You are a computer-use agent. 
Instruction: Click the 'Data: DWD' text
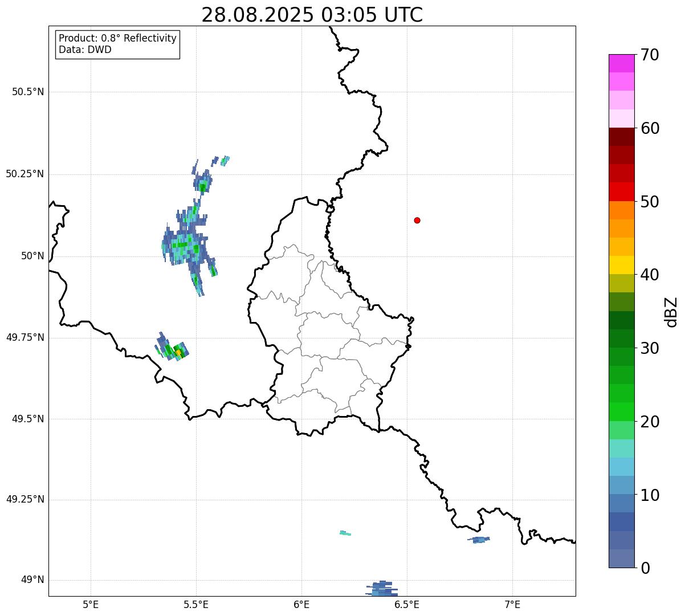[x=85, y=50]
